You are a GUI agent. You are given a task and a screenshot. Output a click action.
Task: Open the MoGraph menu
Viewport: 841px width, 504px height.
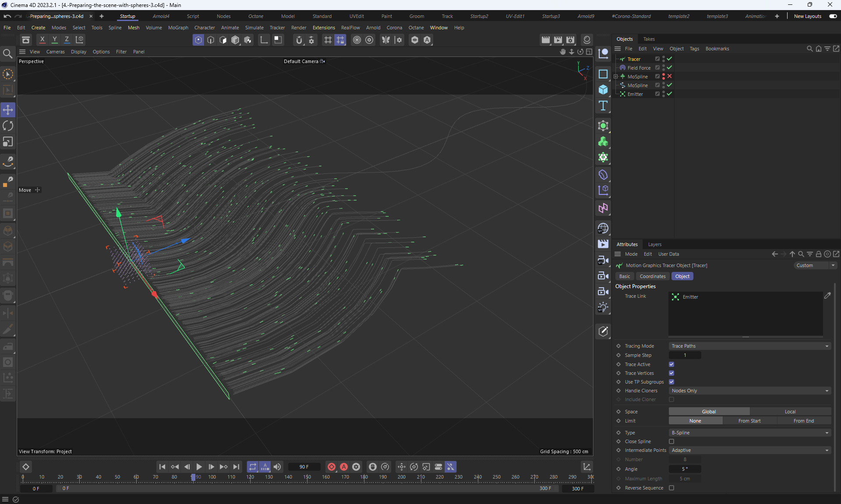tap(178, 28)
